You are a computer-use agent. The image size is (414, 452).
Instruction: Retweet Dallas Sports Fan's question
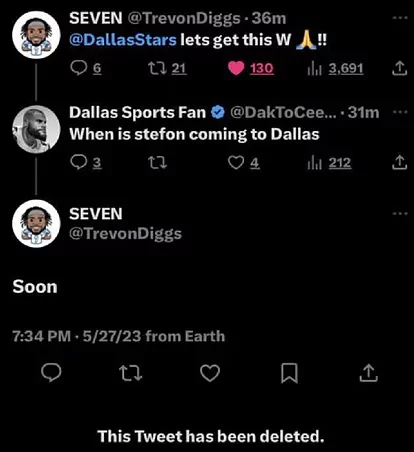coord(157,163)
